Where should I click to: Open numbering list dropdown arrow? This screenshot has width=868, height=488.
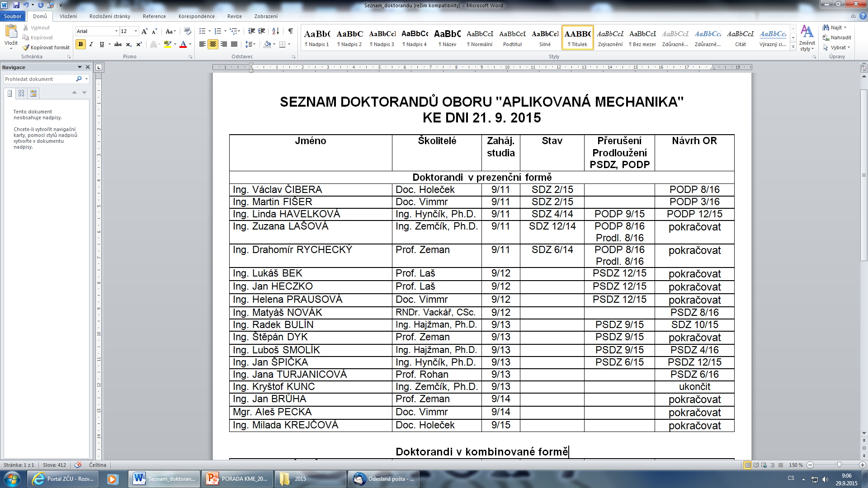[225, 31]
